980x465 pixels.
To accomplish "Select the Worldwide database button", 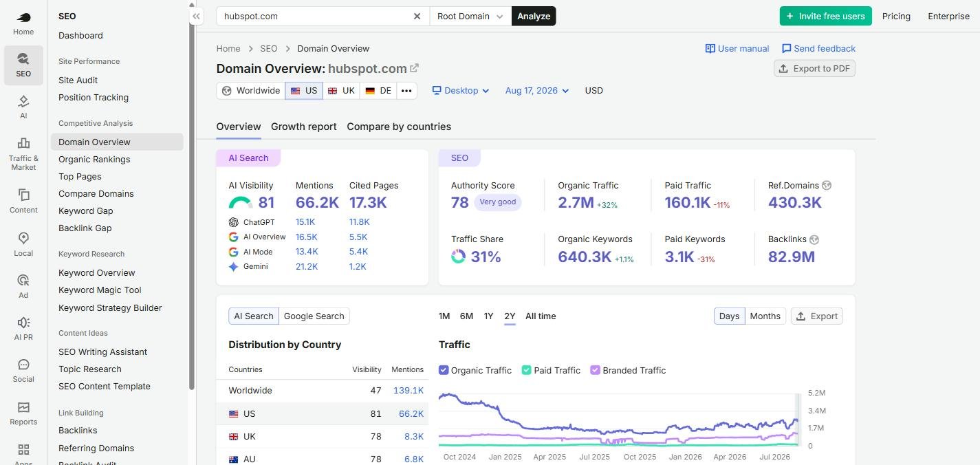I will click(251, 91).
